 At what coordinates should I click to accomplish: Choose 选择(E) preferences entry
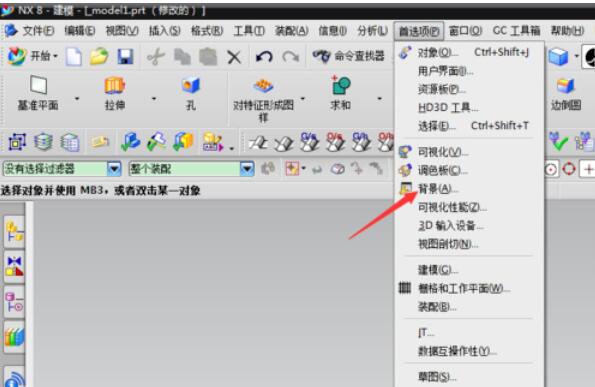469,126
